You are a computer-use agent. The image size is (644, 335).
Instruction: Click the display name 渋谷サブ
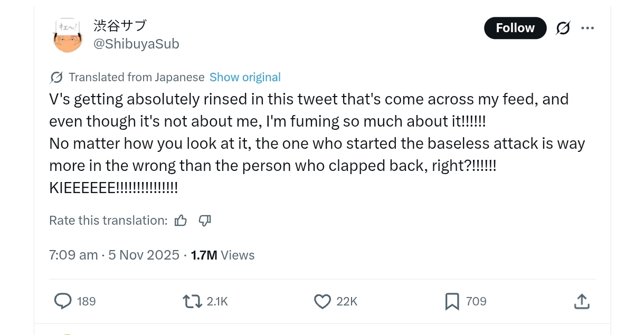120,25
